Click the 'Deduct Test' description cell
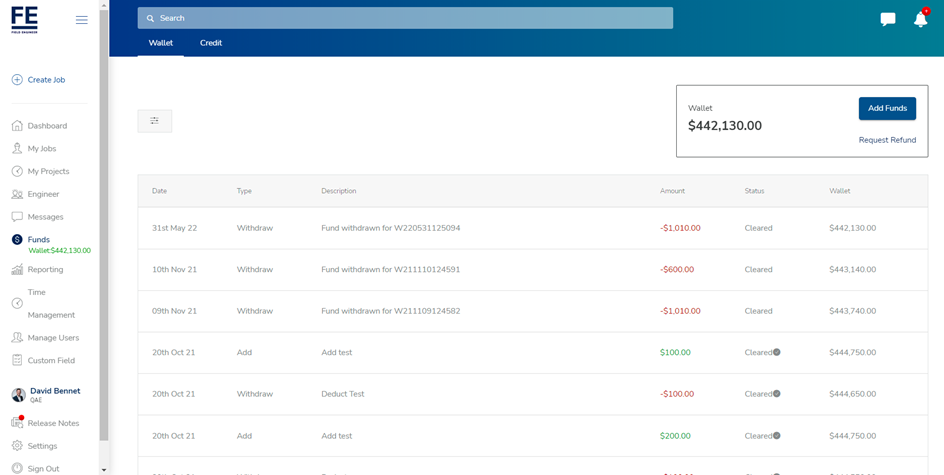Screen dimensions: 944x475 343,394
